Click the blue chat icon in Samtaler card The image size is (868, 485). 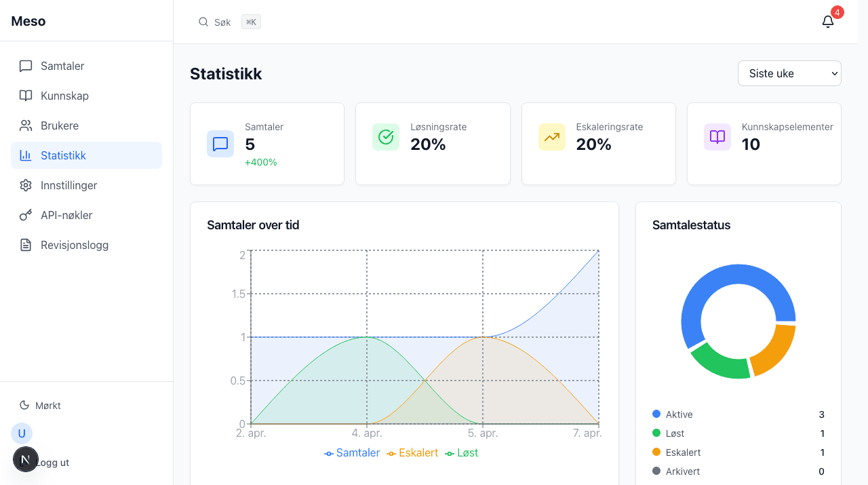click(x=220, y=144)
